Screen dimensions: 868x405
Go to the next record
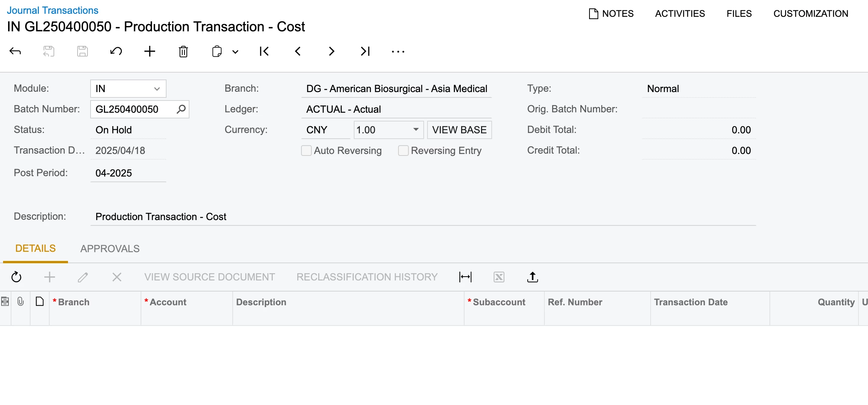(332, 51)
